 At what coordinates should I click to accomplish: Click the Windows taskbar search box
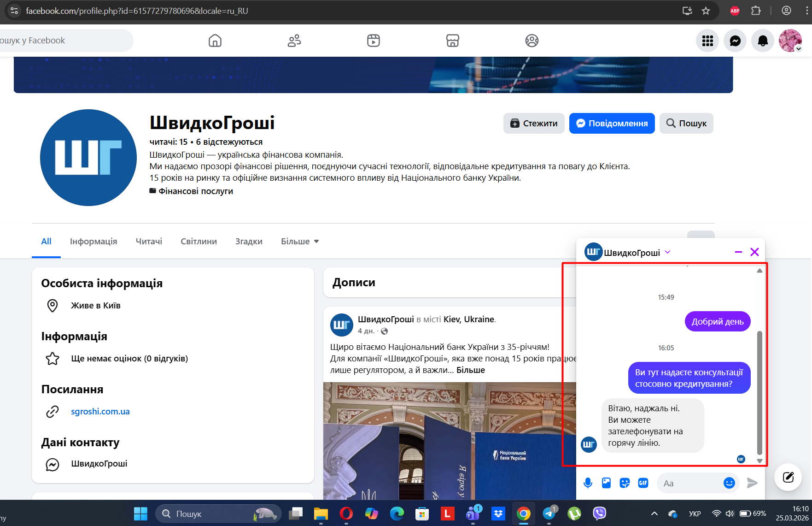[x=218, y=514]
